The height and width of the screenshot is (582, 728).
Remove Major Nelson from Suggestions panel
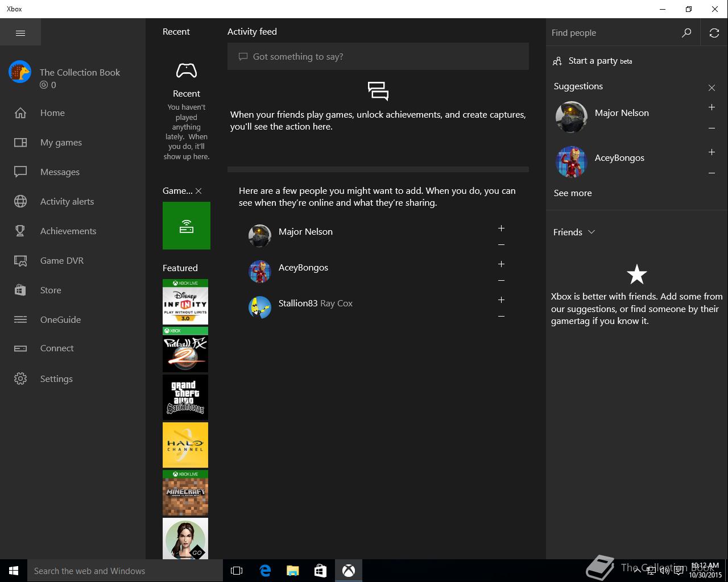point(712,128)
